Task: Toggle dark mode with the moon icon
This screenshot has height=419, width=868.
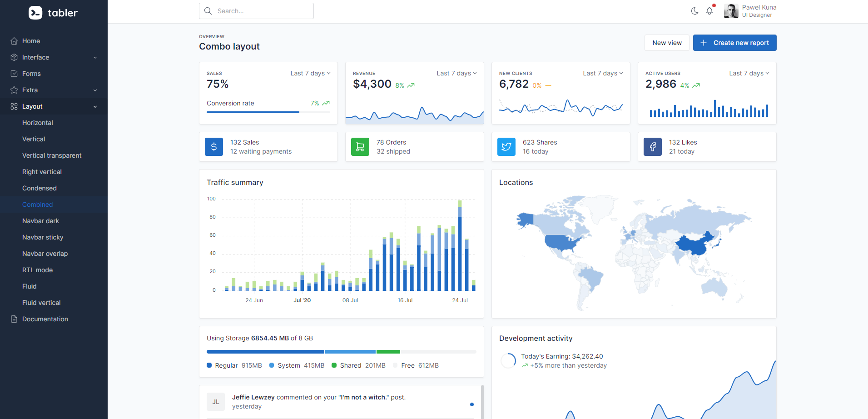Action: pos(694,11)
